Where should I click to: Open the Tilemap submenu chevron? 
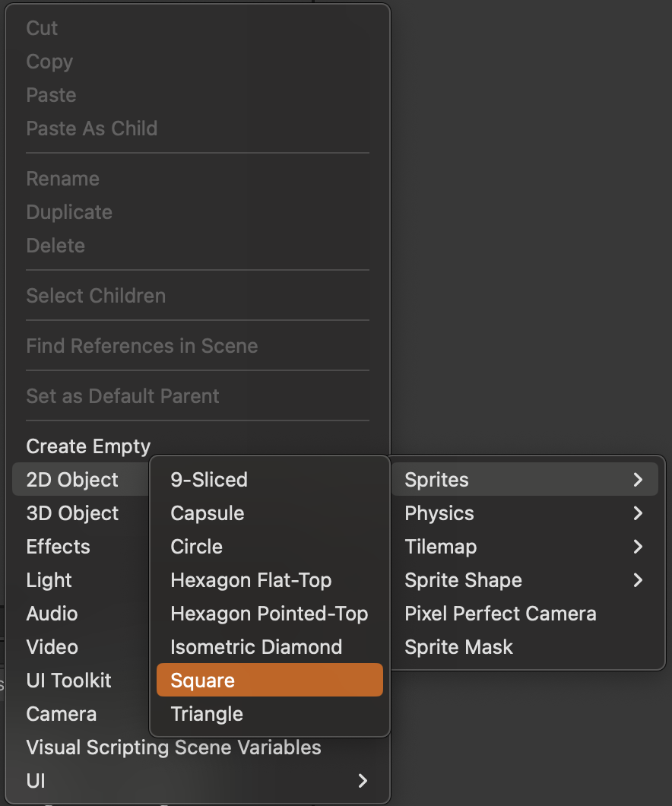[x=638, y=547]
